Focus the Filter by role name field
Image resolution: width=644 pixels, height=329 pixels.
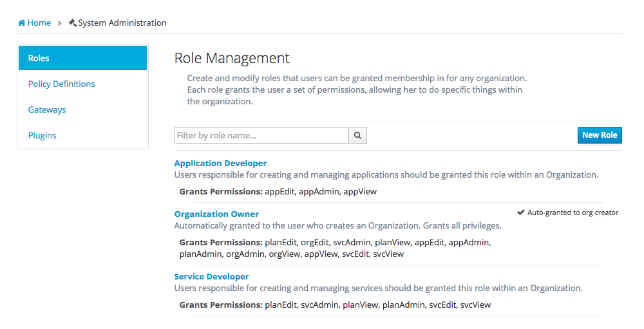tap(261, 135)
